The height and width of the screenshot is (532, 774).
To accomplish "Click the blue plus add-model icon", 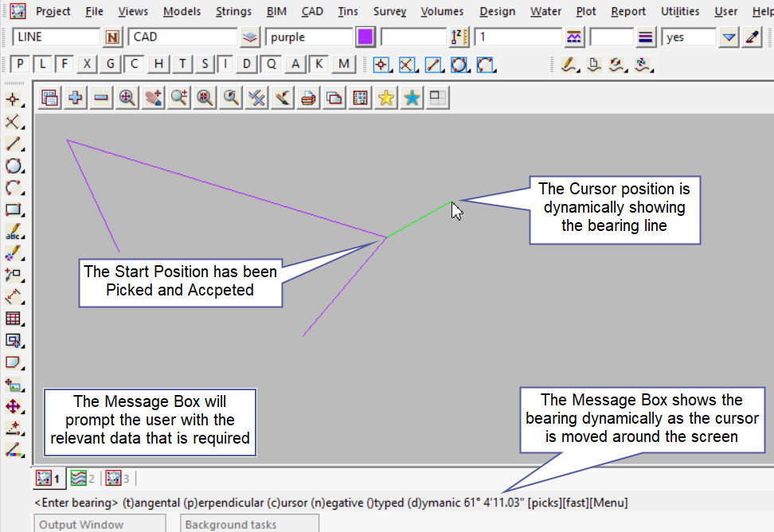I will click(x=76, y=98).
